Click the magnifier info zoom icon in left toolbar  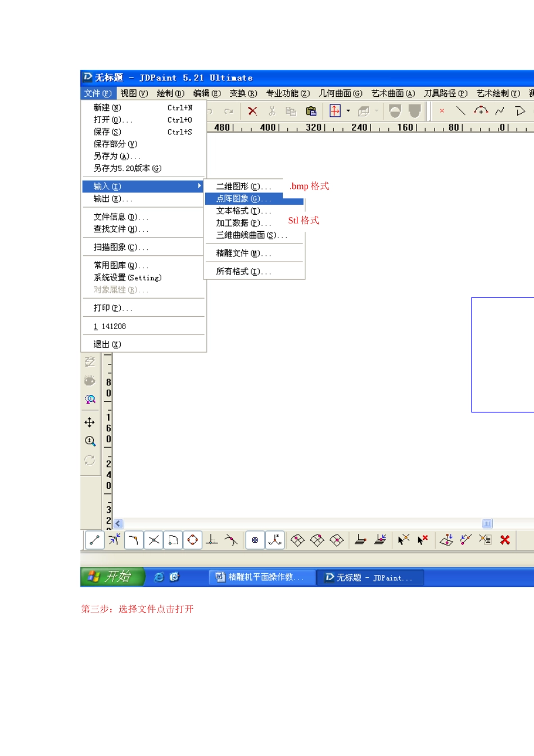(x=90, y=399)
